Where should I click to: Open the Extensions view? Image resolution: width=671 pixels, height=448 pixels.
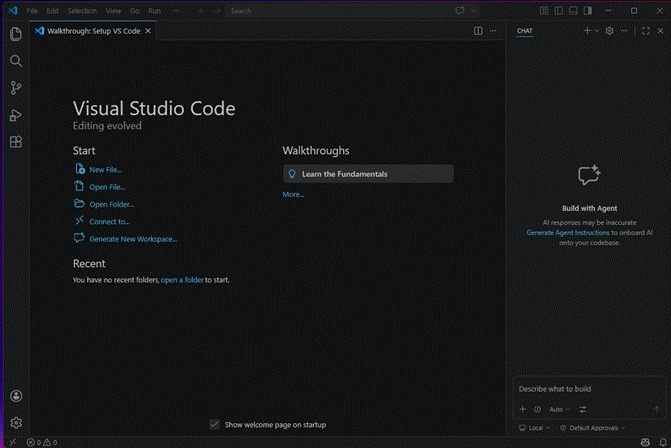(x=16, y=142)
